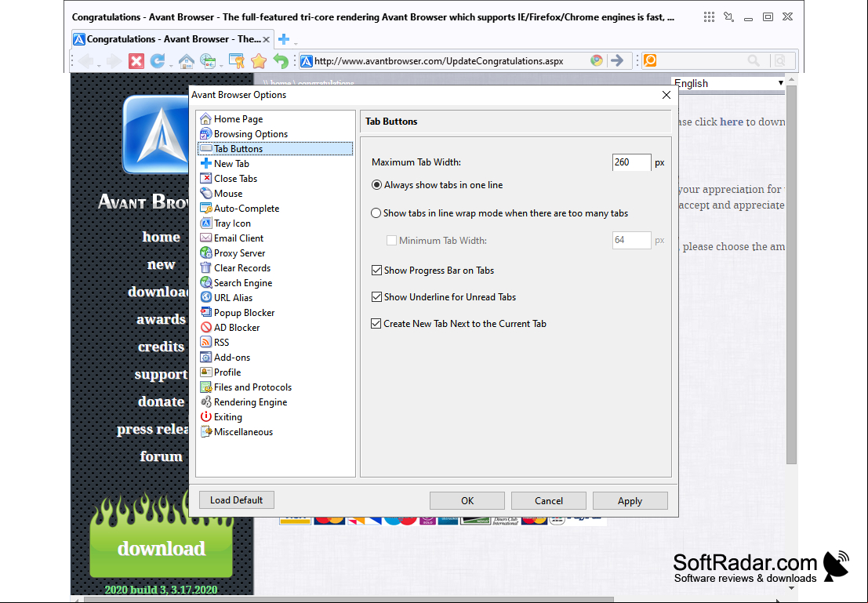Click the orange search engine icon
868x603 pixels.
pos(650,60)
